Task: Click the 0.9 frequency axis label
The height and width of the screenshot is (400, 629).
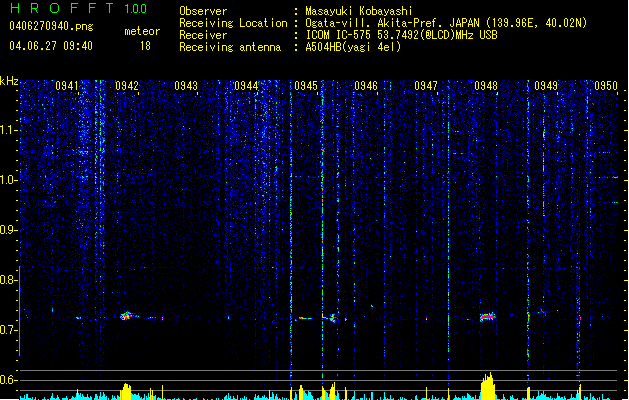Action: click(9, 230)
